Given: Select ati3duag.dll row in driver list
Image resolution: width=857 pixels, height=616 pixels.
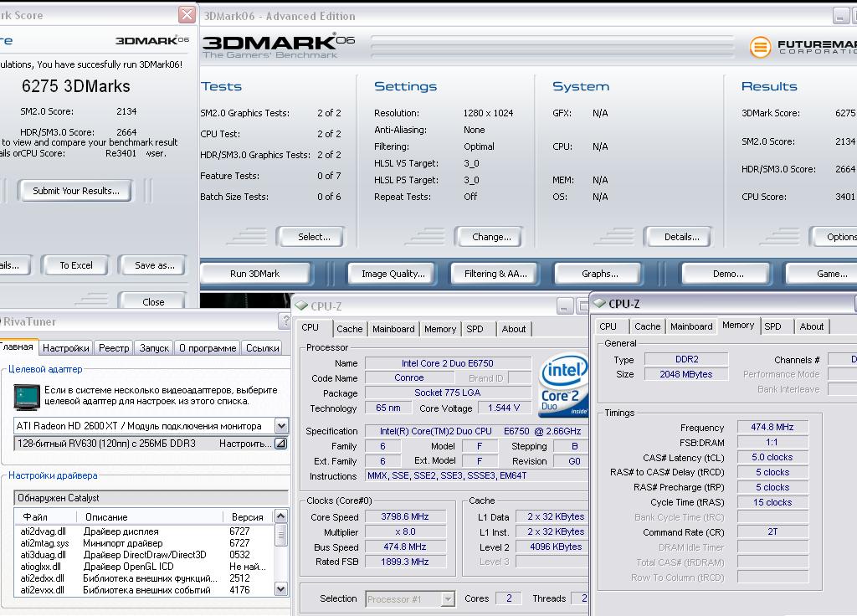Looking at the screenshot, I should tap(144, 555).
